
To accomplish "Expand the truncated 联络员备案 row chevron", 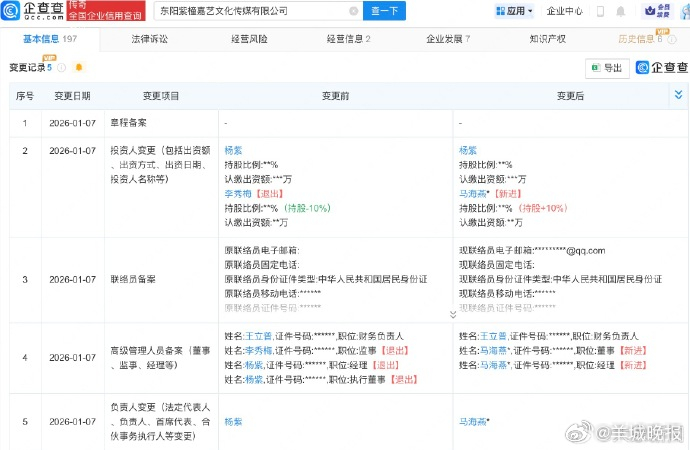I will (x=453, y=315).
